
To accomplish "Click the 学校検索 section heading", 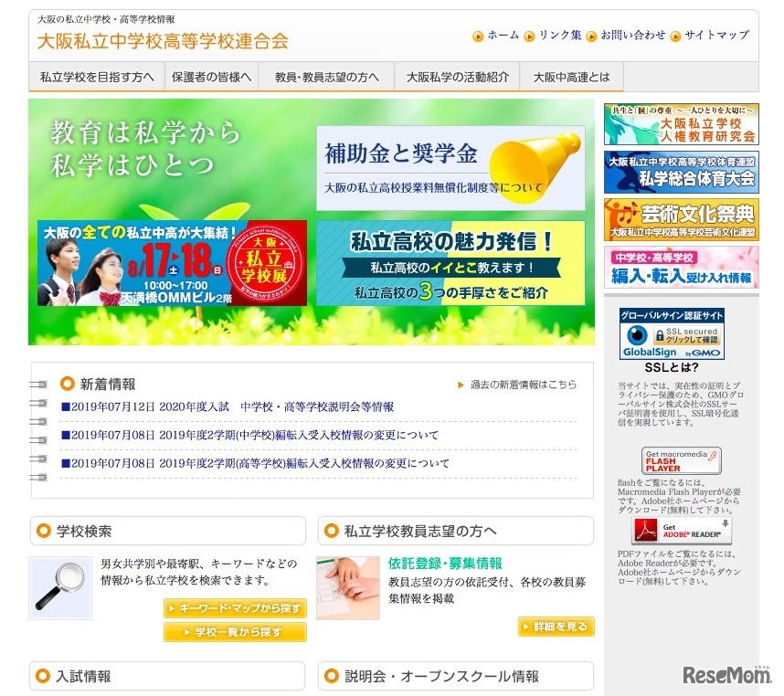I will (x=84, y=531).
